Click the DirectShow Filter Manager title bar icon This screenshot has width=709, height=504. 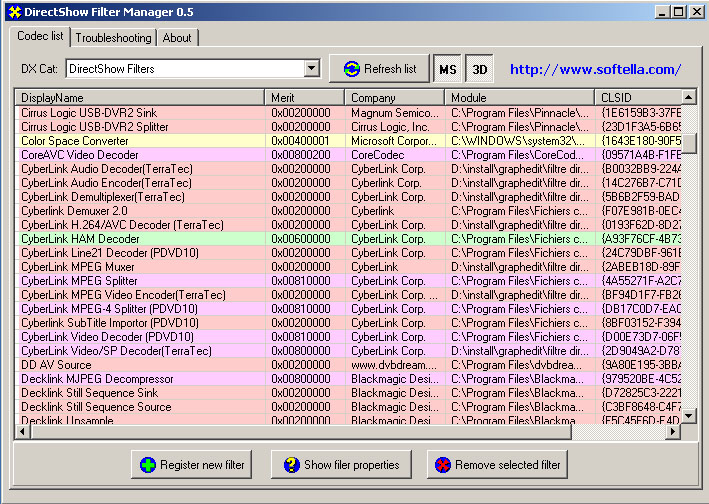(14, 12)
